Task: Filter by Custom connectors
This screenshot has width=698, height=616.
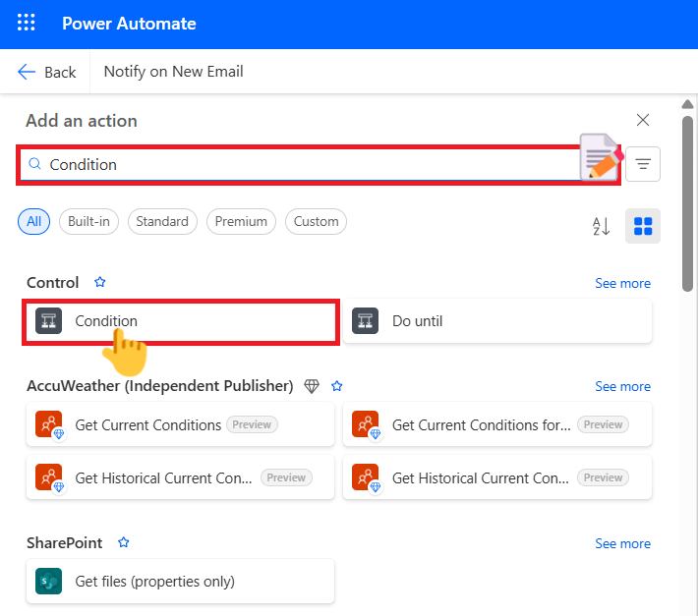Action: click(x=316, y=221)
